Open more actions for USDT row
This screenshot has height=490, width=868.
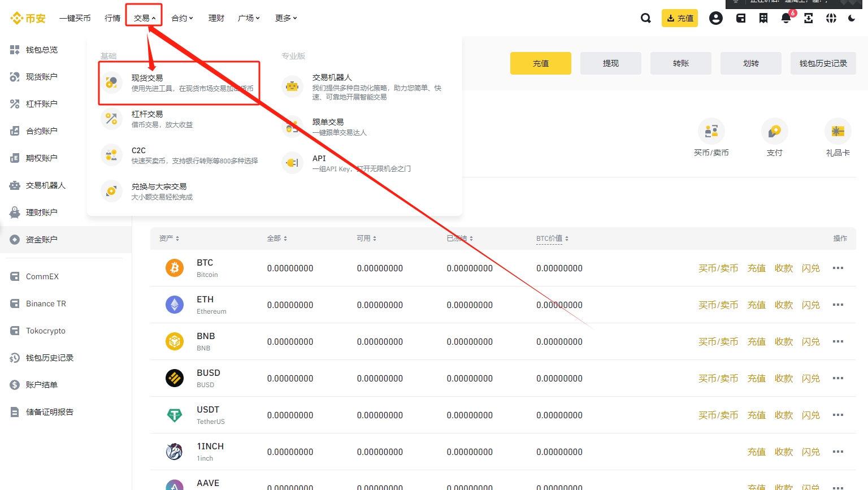[x=838, y=415]
